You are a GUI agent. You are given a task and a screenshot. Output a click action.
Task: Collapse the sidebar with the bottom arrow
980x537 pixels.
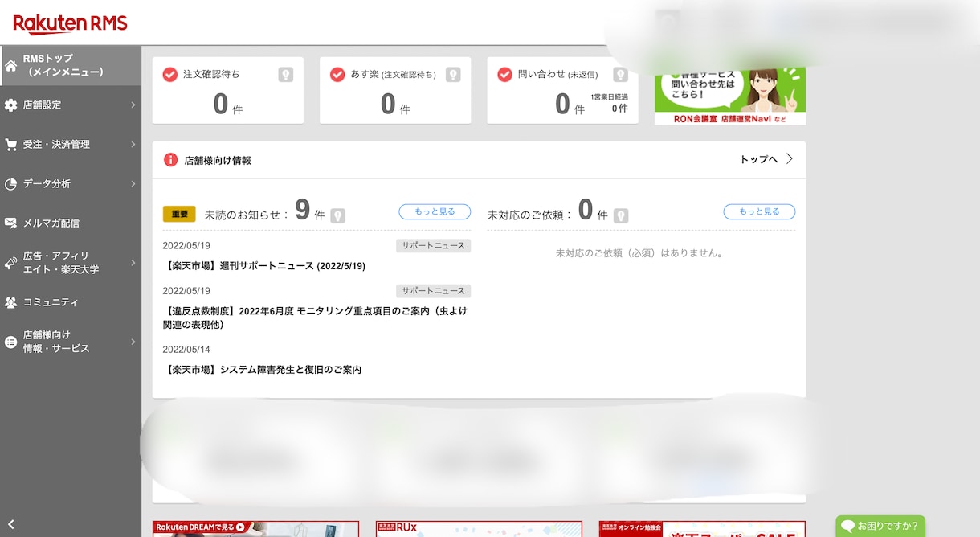[11, 524]
